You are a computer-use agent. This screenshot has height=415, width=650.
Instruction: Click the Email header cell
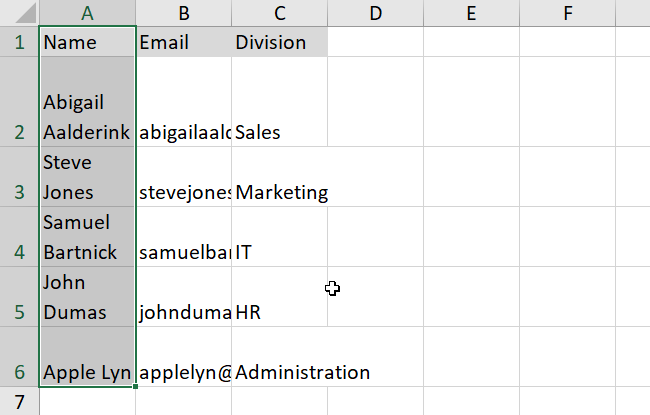184,43
